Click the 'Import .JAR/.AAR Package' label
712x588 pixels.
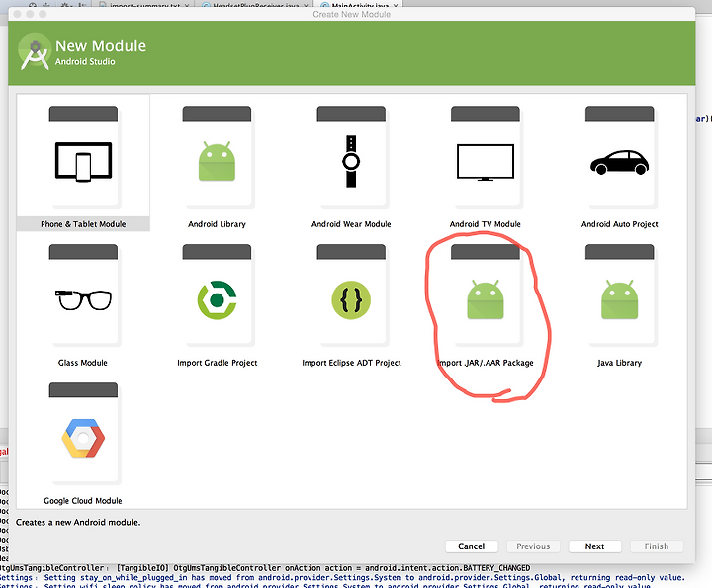pos(485,363)
